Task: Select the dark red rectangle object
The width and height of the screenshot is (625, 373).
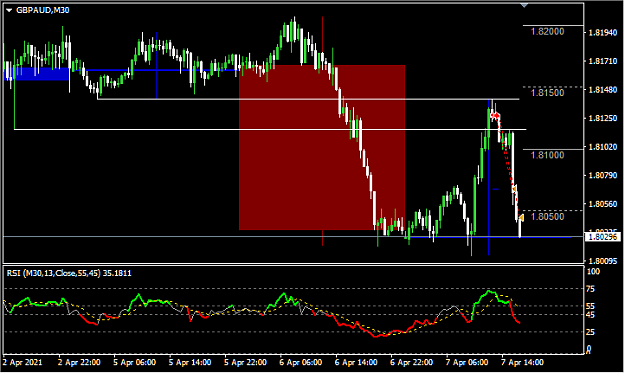Action: pos(322,147)
